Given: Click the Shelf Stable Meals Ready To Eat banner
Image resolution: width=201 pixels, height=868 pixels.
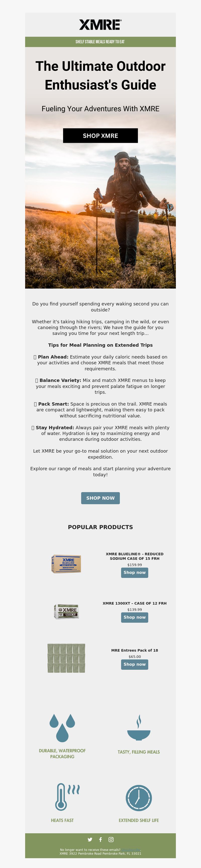Looking at the screenshot, I should pyautogui.click(x=100, y=42).
